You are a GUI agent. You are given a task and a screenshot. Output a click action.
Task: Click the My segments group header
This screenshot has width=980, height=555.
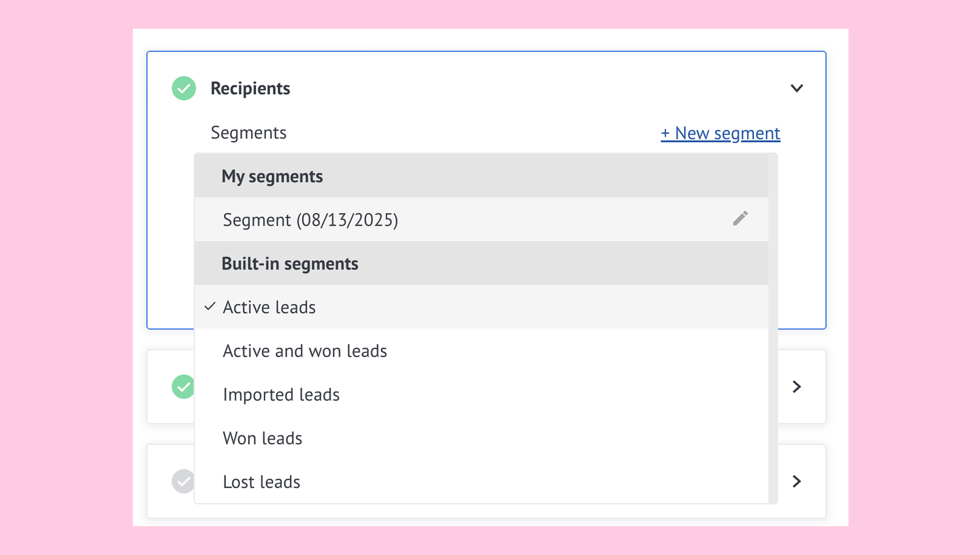coord(272,177)
